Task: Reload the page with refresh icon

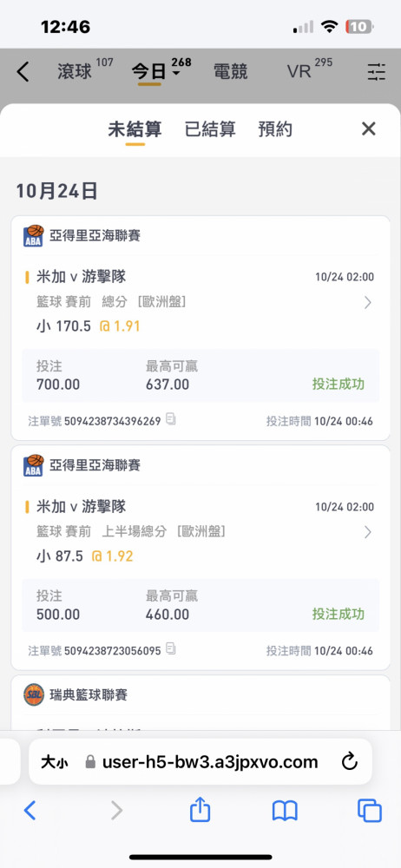Action: click(x=350, y=762)
